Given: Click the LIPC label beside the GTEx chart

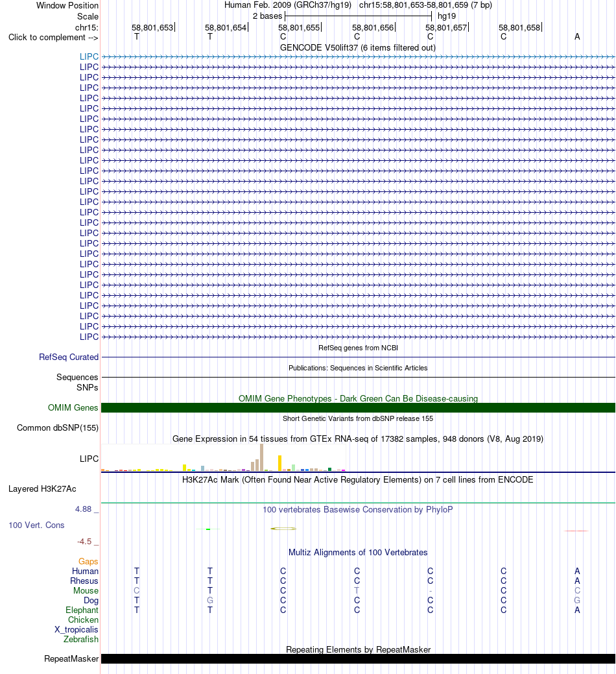Looking at the screenshot, I should click(89, 459).
